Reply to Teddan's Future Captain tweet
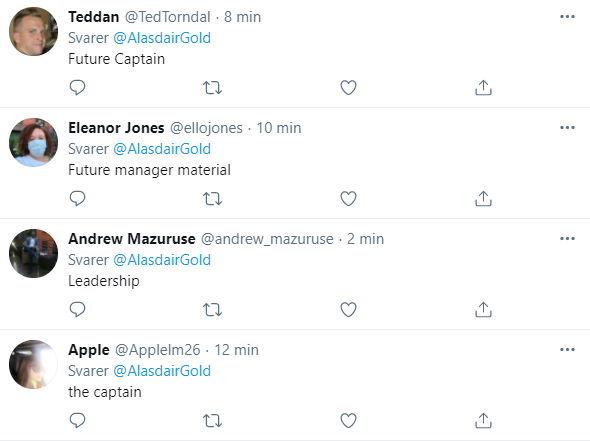 click(78, 87)
